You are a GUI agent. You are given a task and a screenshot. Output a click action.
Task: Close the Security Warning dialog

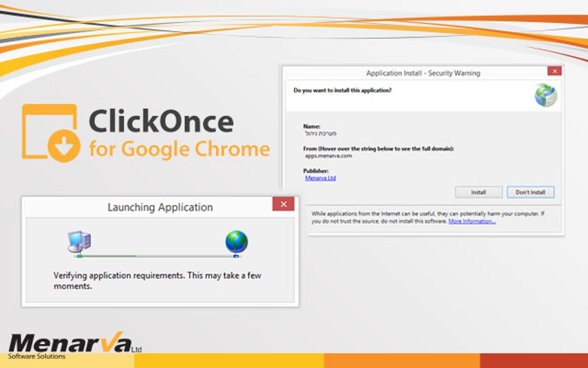[x=554, y=71]
